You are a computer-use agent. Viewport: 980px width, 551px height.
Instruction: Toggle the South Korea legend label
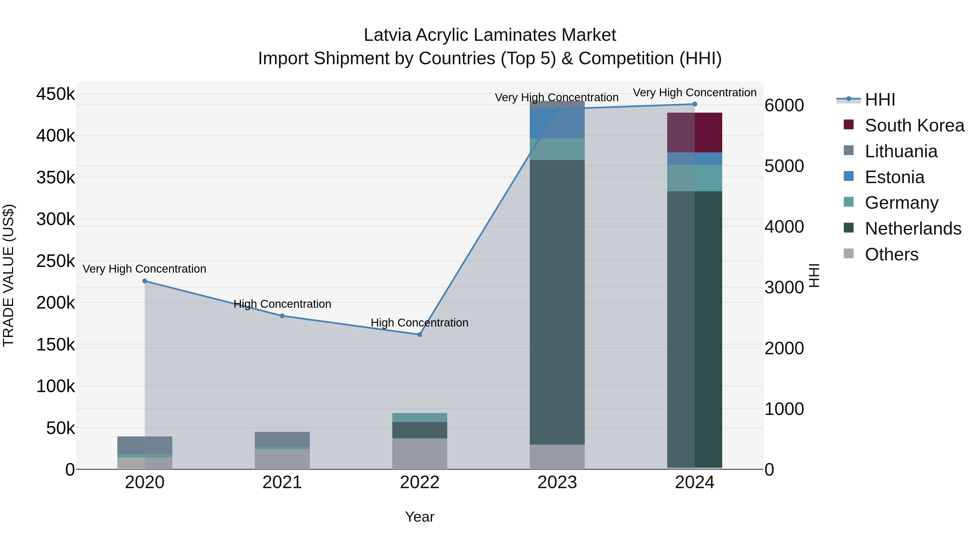point(915,125)
